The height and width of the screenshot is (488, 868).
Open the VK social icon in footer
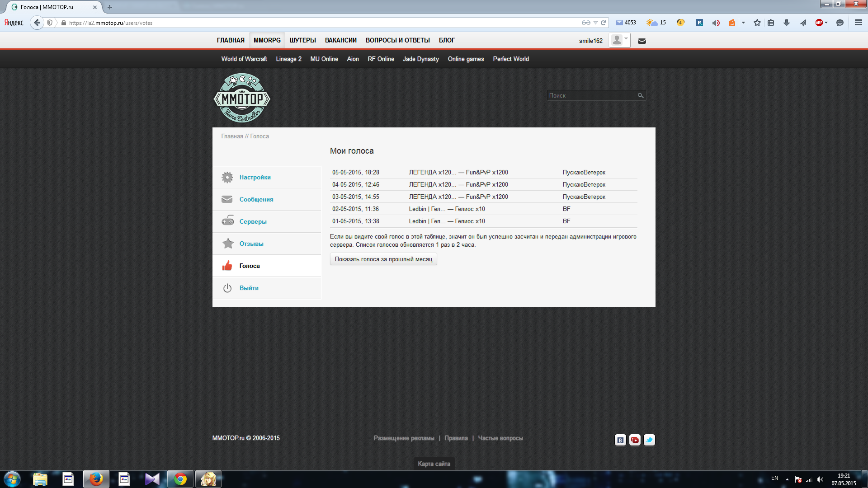[620, 440]
